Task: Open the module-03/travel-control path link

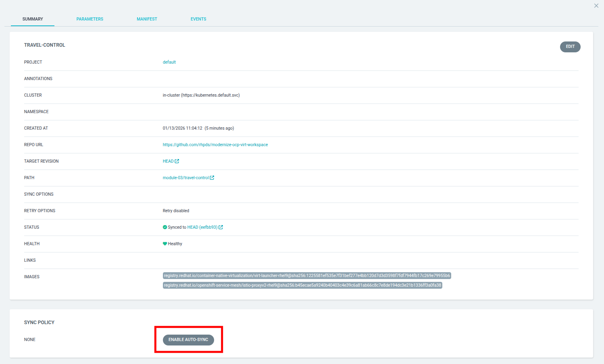Action: coord(186,177)
